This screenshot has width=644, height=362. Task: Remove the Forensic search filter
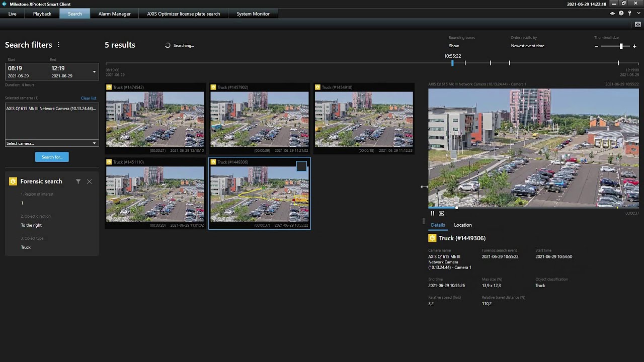(89, 182)
